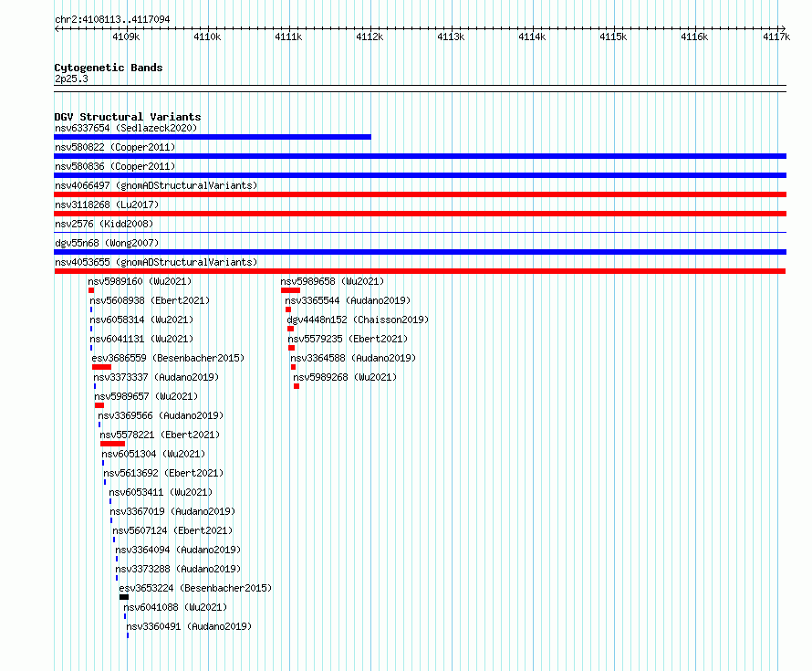Open the nsv3365544 (Audano2019) label
Screen dimensions: 812x671
348,300
